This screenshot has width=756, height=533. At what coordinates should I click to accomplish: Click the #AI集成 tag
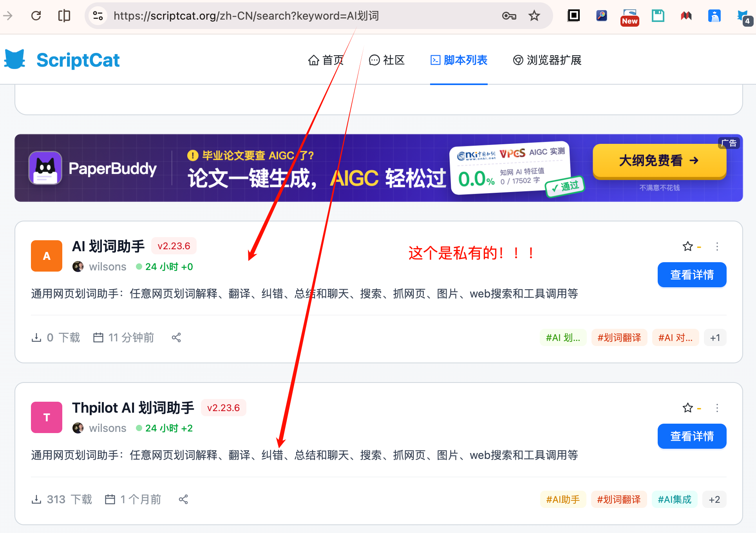pos(675,499)
